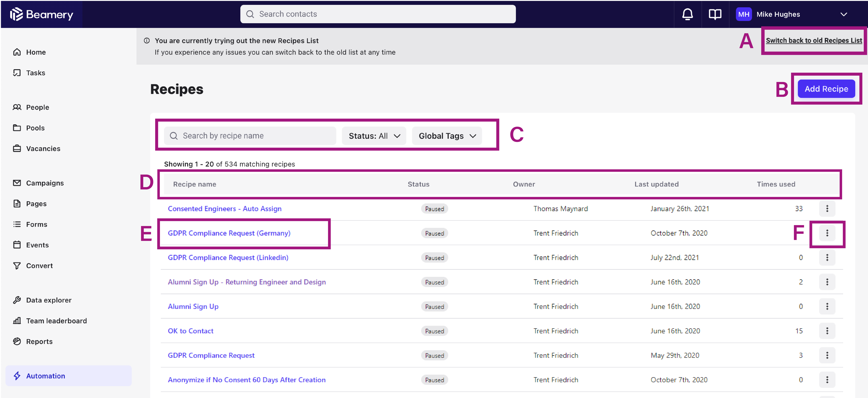Click the times used value 15
This screenshot has width=868, height=398.
(799, 331)
